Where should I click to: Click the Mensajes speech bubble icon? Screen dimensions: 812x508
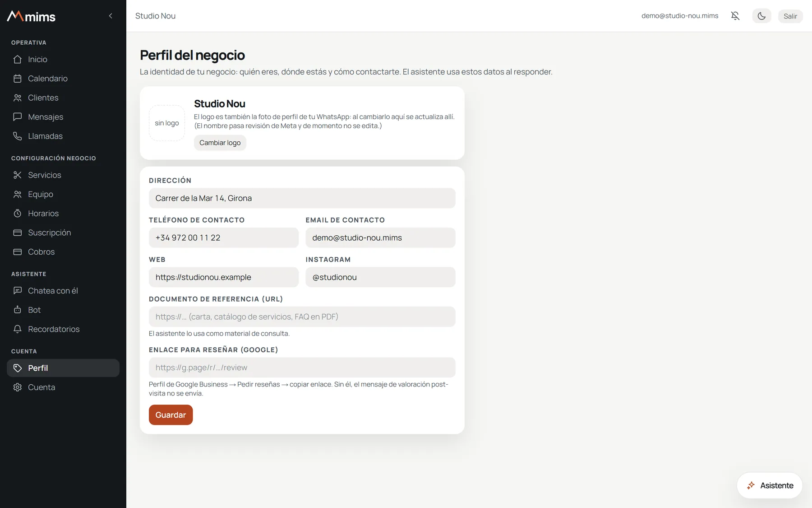click(x=18, y=117)
